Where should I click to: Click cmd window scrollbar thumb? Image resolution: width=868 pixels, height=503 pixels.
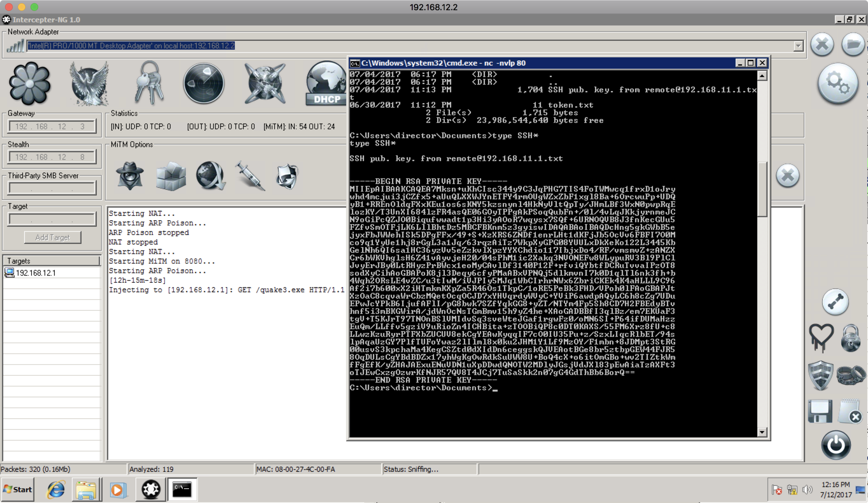click(762, 189)
